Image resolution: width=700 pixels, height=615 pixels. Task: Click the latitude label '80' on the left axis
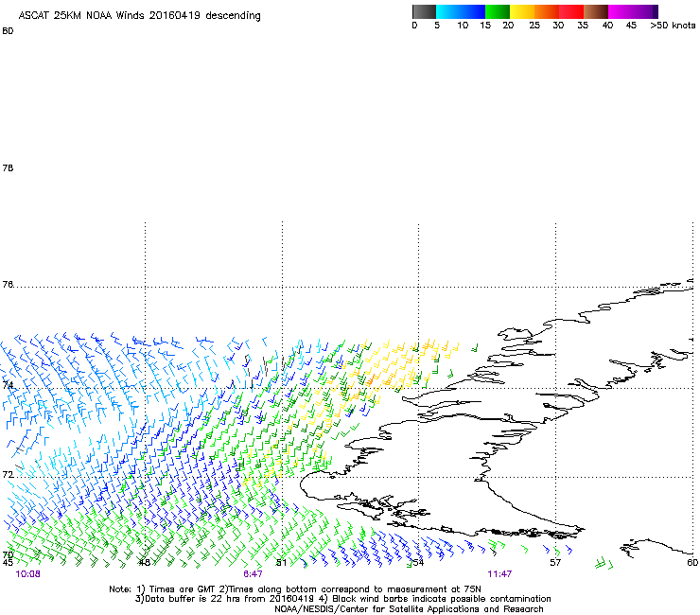pyautogui.click(x=8, y=31)
